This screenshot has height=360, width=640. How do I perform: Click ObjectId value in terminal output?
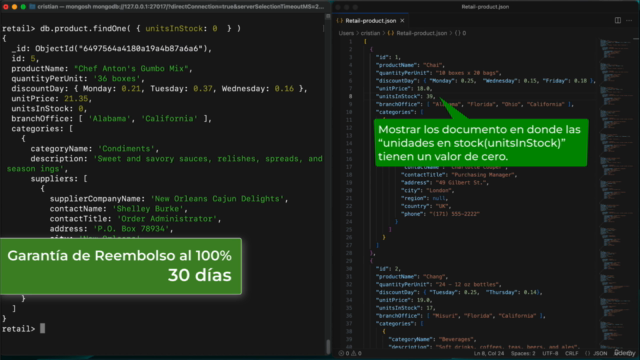click(x=123, y=49)
